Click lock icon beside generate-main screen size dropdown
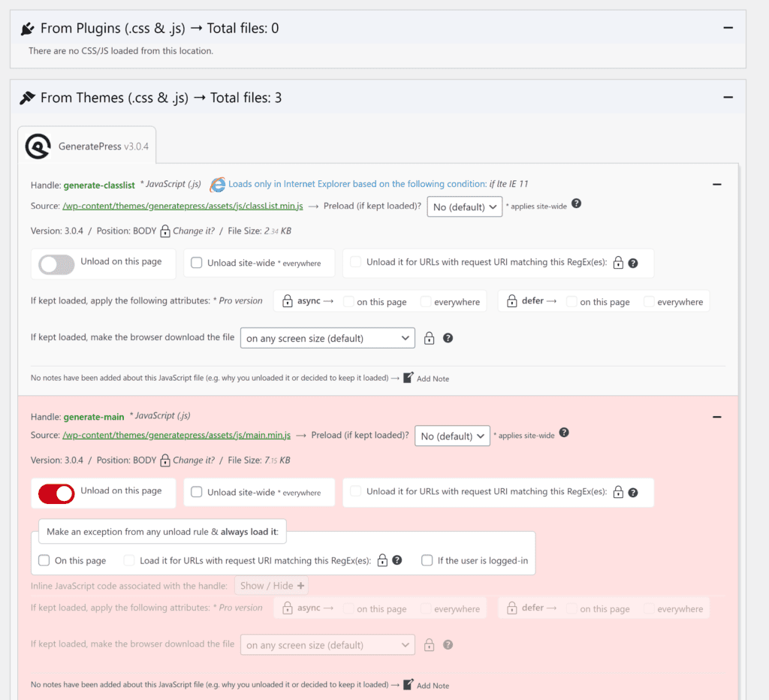 (429, 644)
